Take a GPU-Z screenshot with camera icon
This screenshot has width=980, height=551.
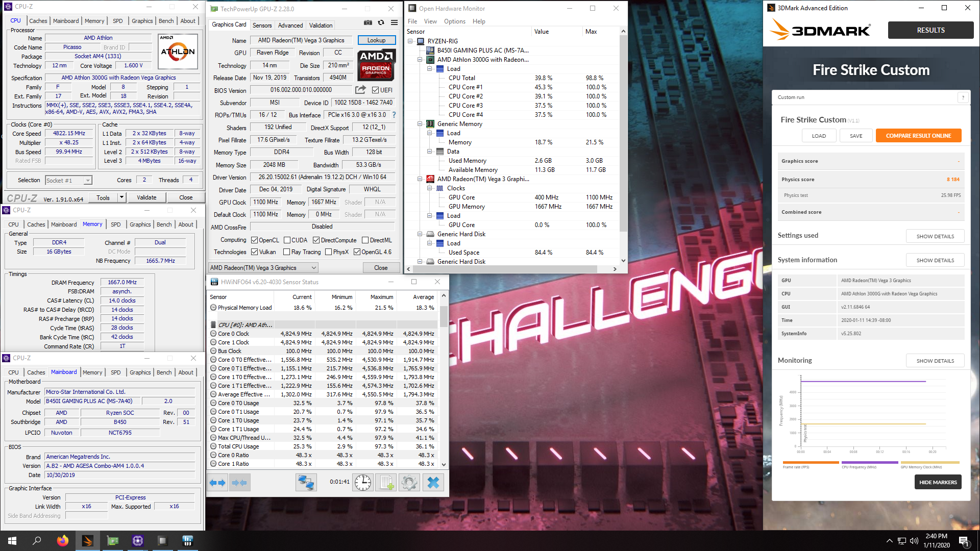[367, 23]
